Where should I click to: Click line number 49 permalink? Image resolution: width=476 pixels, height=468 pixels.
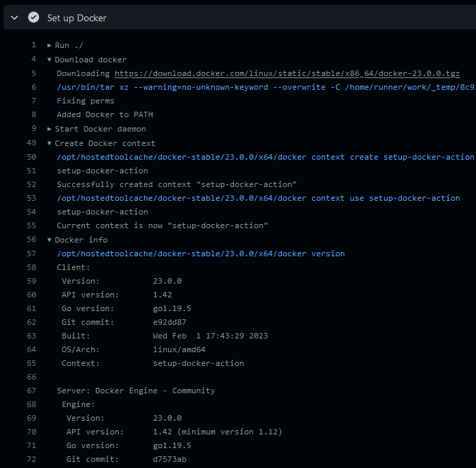31,143
